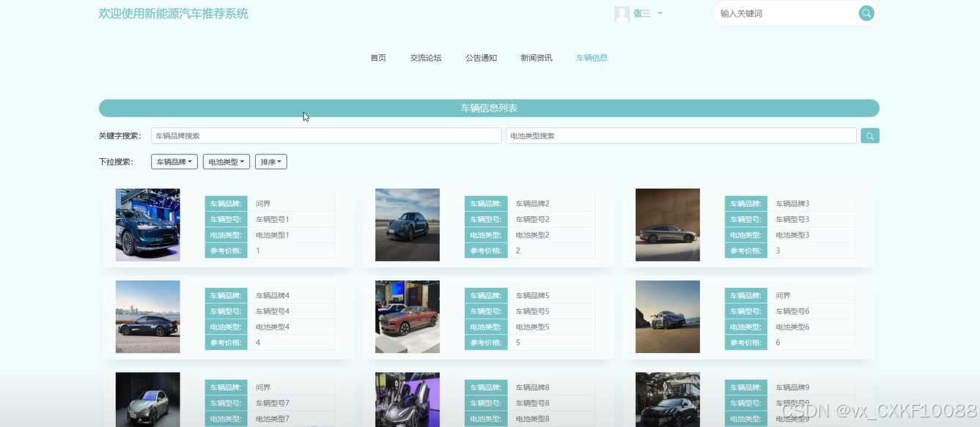Open the 车辆品牌5 car thumbnail
Viewport: 980px width, 427px height.
tap(408, 316)
